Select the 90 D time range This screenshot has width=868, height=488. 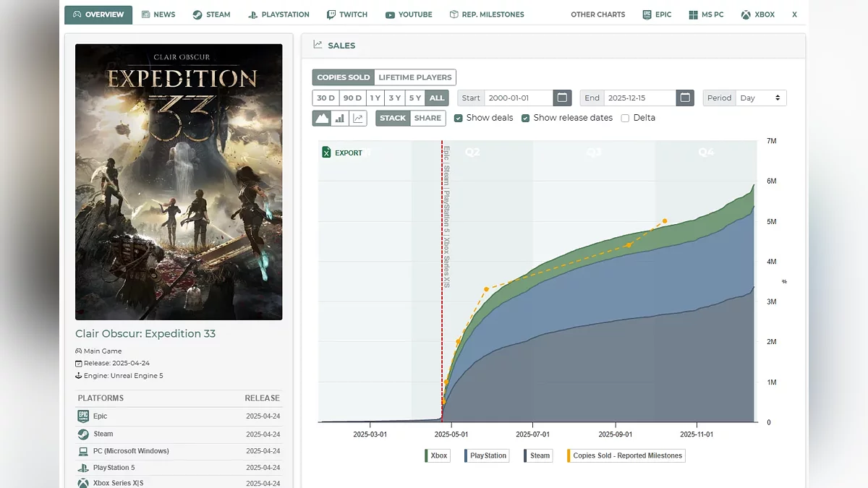[x=352, y=98]
